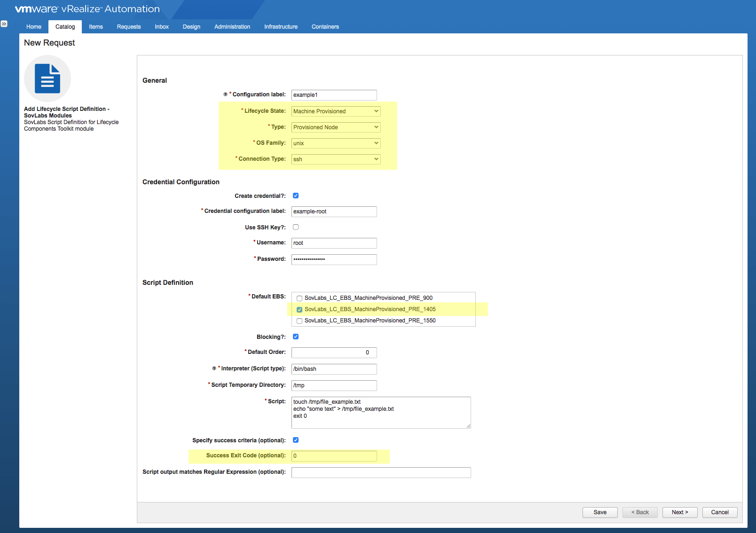Toggle the Create credential checkbox

[x=296, y=196]
